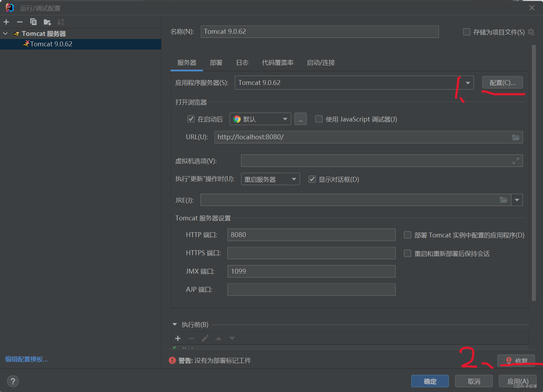Screen dimensions: 543x392
Task: Enable 重启和重新部署后保持会话 checkbox
Action: 408,253
